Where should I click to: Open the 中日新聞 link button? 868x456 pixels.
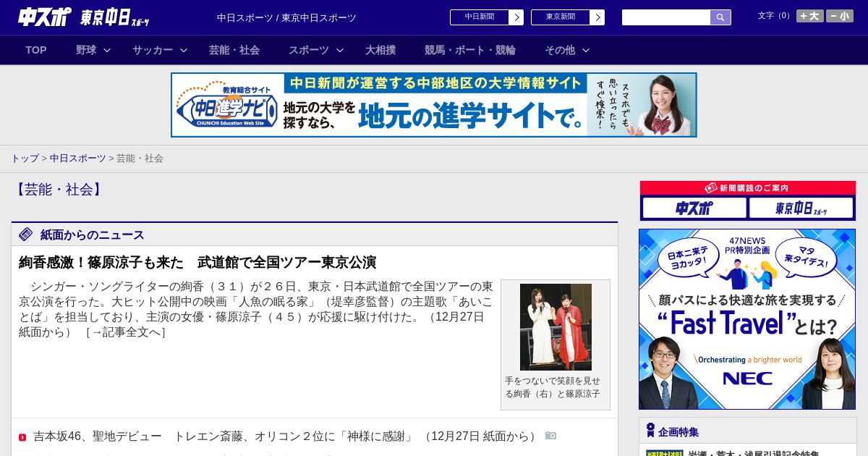[480, 17]
